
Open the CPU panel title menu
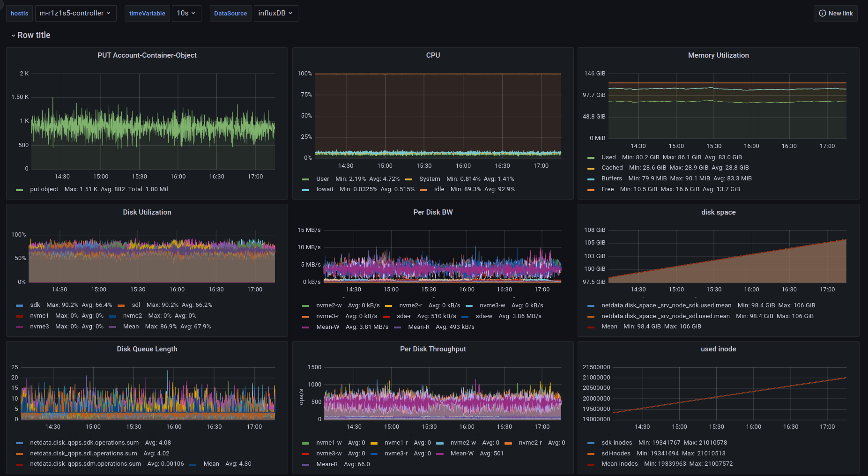[x=433, y=55]
